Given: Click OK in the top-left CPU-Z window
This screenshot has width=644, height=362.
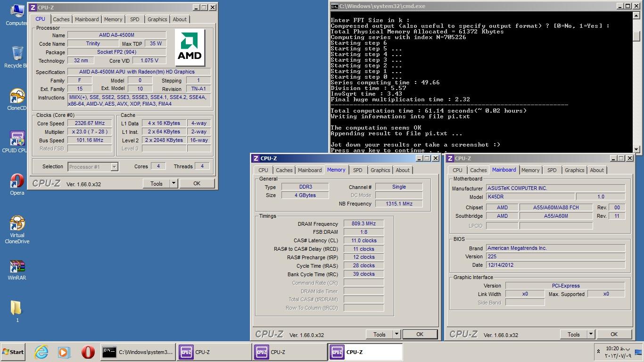Looking at the screenshot, I should (197, 184).
